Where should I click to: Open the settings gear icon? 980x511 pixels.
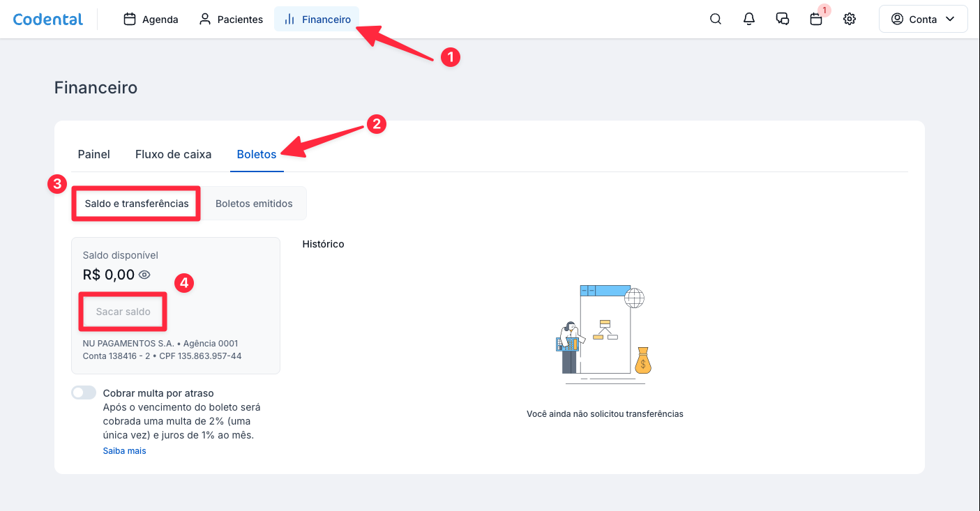(x=850, y=20)
